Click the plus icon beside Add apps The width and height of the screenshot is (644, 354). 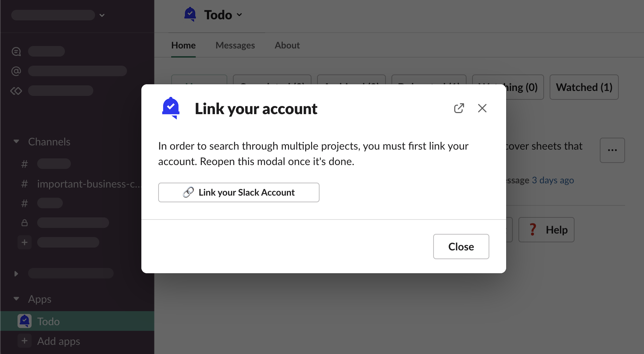pyautogui.click(x=25, y=341)
